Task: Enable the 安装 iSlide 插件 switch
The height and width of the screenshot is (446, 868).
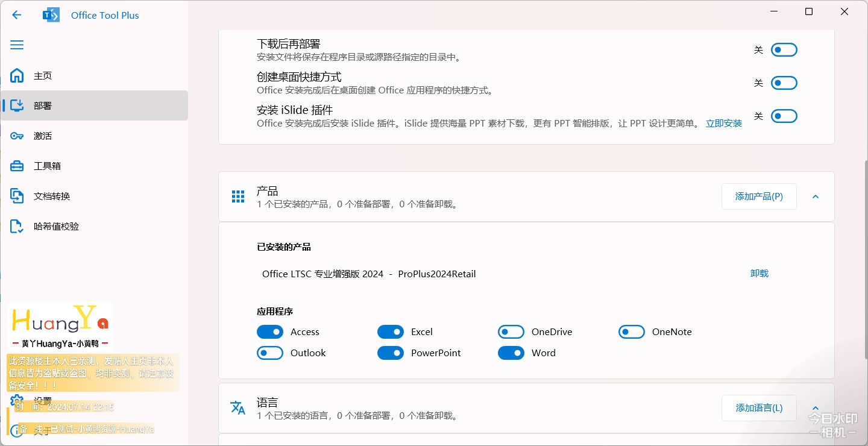Action: [x=784, y=116]
